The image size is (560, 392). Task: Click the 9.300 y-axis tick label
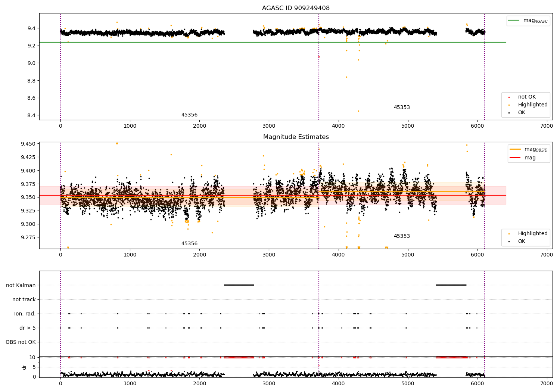(x=28, y=224)
